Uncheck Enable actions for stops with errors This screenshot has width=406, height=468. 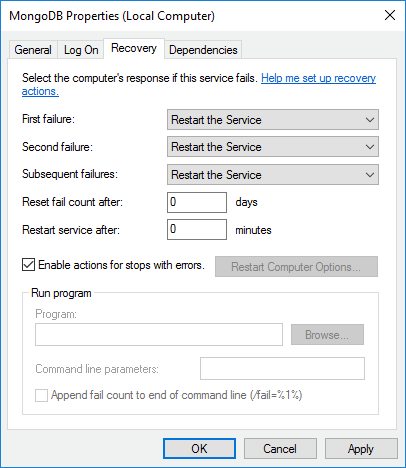pyautogui.click(x=28, y=265)
